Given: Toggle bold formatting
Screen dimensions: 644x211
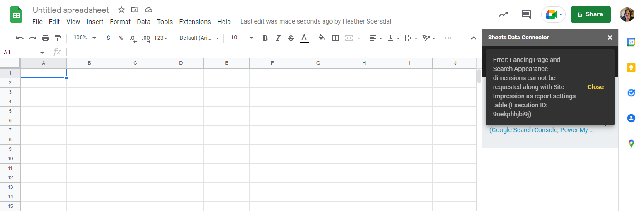Looking at the screenshot, I should point(265,38).
